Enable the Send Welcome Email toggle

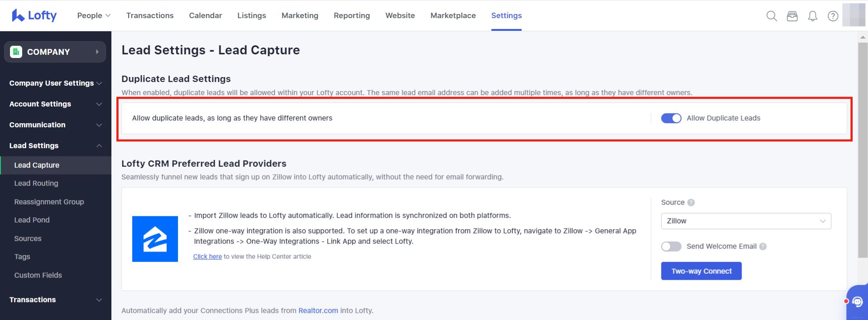point(671,247)
